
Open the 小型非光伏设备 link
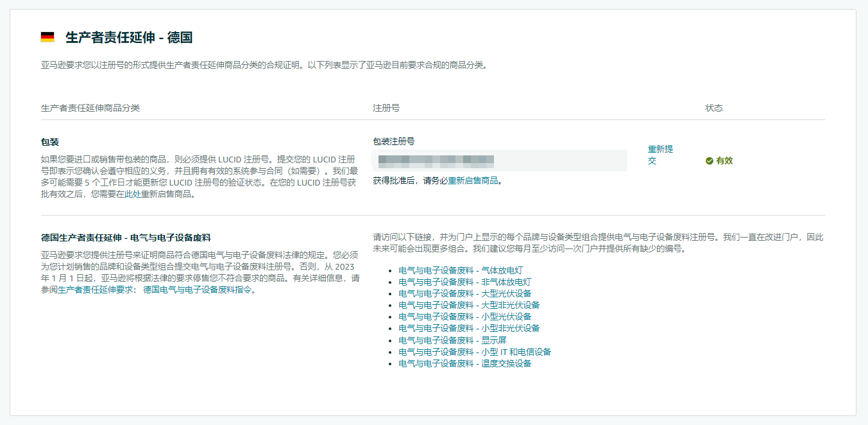[469, 328]
